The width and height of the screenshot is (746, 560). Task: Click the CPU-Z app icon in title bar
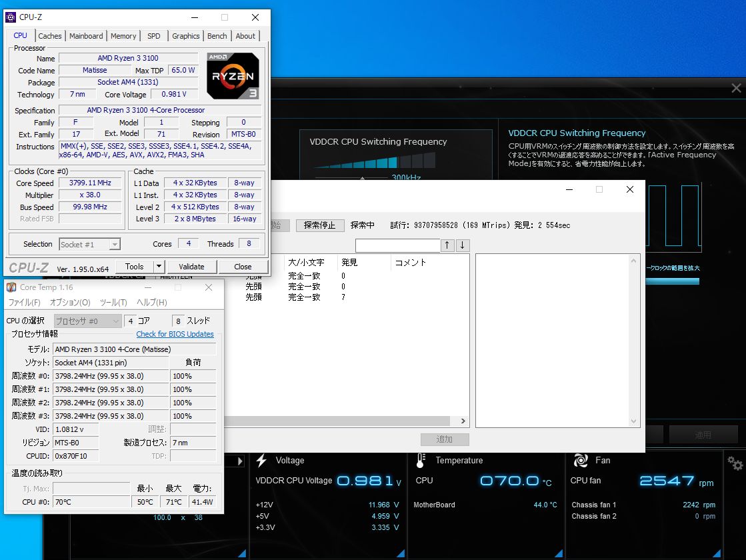tap(11, 17)
